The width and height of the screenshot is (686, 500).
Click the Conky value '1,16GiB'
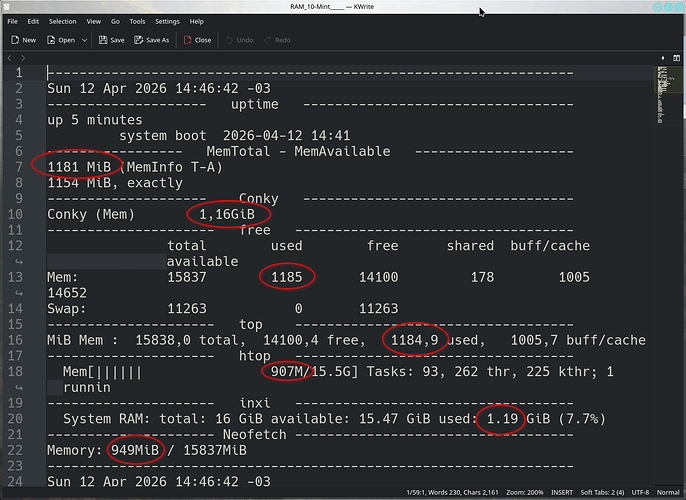pos(227,214)
